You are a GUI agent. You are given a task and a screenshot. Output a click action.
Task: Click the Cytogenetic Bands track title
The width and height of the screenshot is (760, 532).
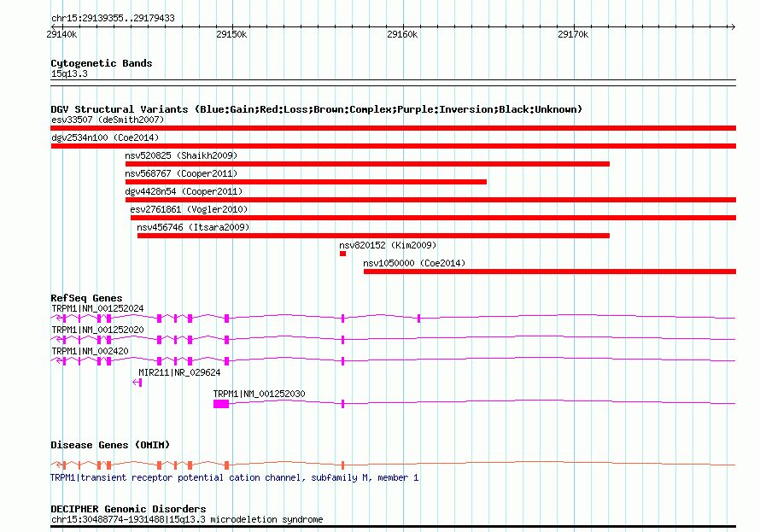(x=102, y=63)
